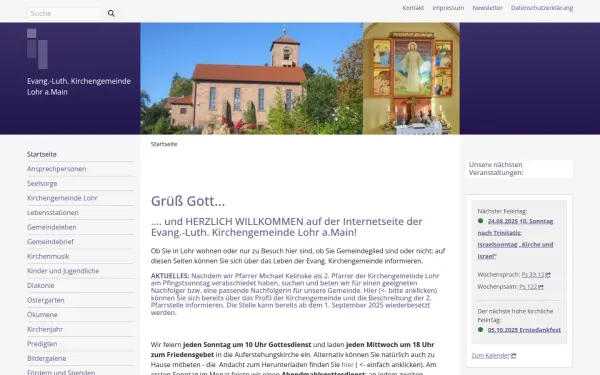The height and width of the screenshot is (375, 600).
Task: Go to the Ökumene page
Action: pos(42,315)
